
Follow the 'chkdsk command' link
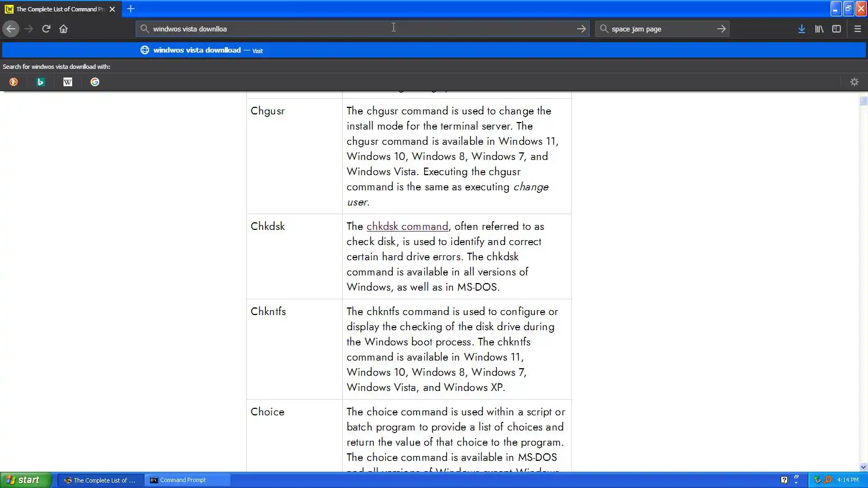click(407, 226)
